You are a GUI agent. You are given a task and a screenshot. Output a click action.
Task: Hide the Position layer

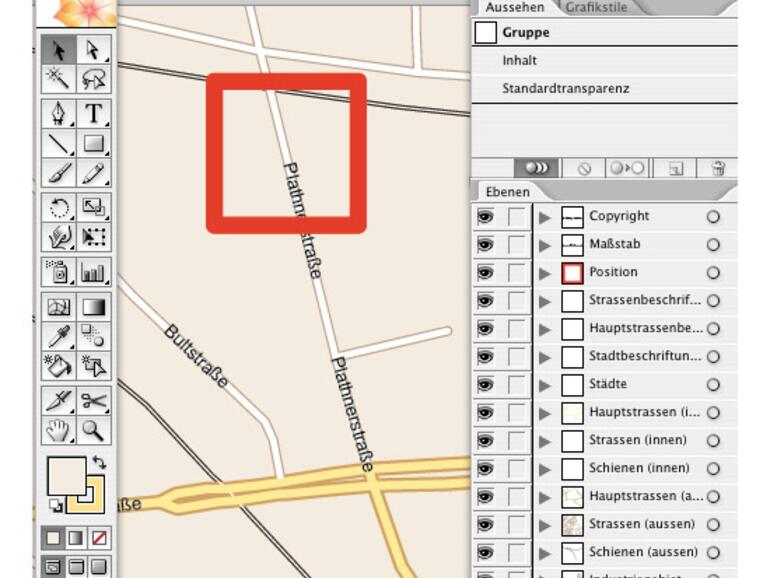point(486,273)
